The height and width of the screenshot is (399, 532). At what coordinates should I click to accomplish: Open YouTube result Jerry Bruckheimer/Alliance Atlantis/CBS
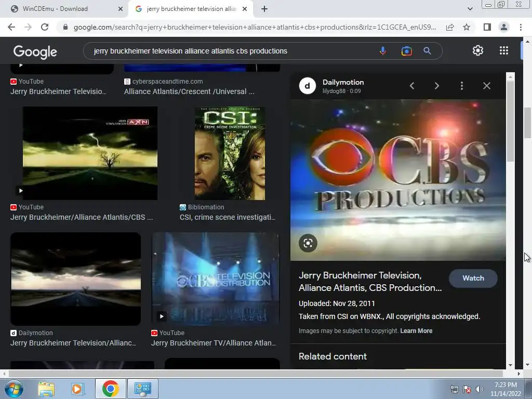pyautogui.click(x=82, y=217)
